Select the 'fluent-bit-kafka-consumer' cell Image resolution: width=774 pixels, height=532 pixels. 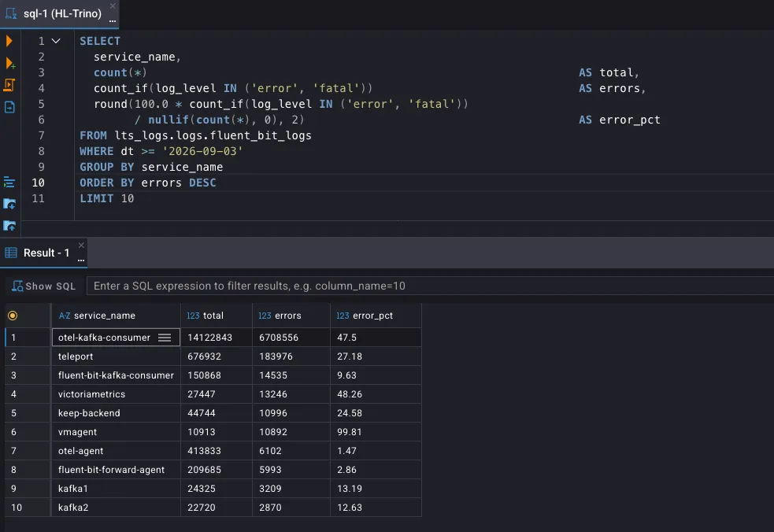[116, 375]
